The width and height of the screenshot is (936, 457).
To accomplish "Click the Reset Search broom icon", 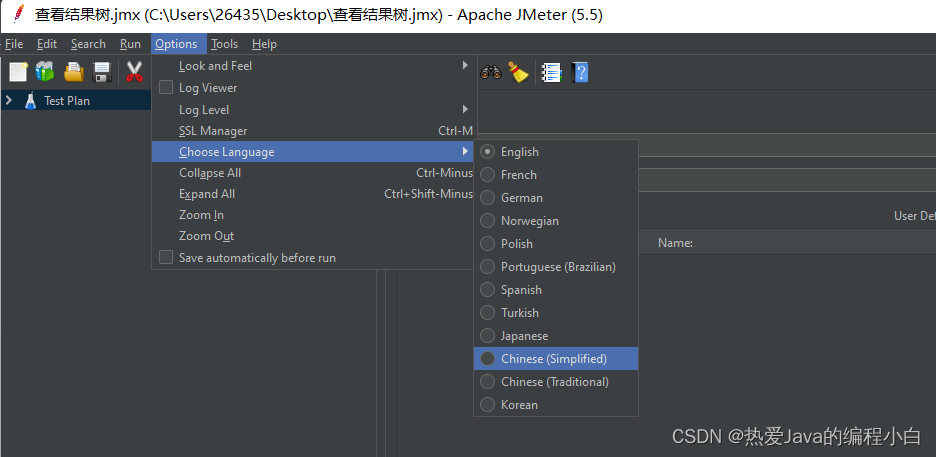I will (x=518, y=72).
